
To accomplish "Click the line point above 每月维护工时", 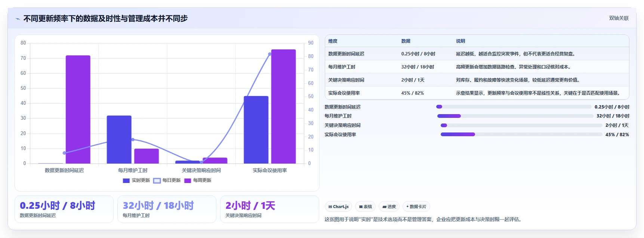I will point(133,140).
